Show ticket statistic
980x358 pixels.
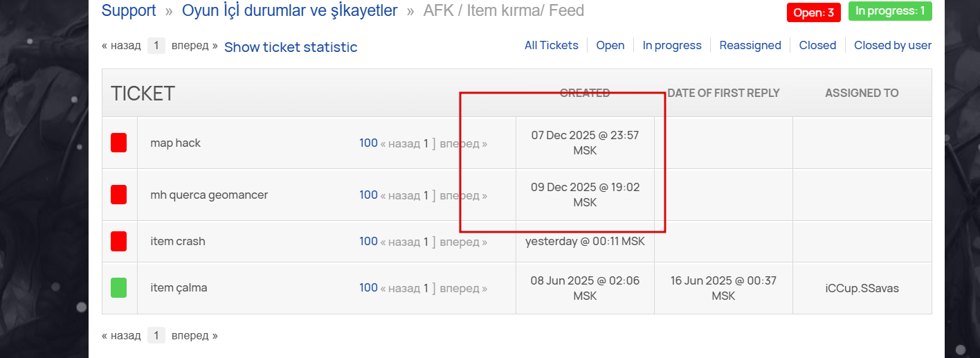pyautogui.click(x=291, y=47)
